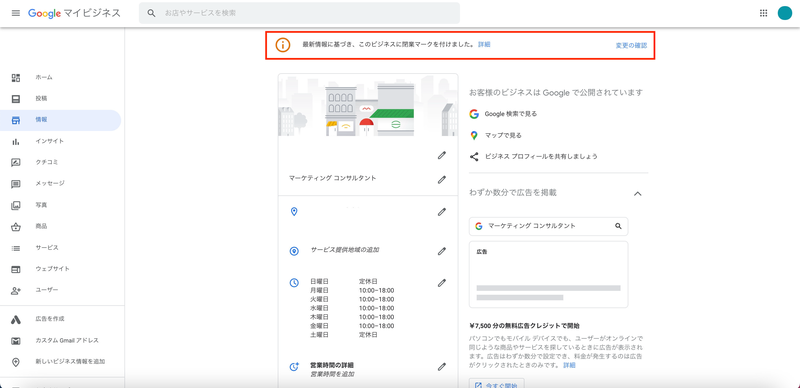Viewport: 800px width, 388px height.
Task: Click サービス提供地域の追加 text
Action: [x=345, y=250]
